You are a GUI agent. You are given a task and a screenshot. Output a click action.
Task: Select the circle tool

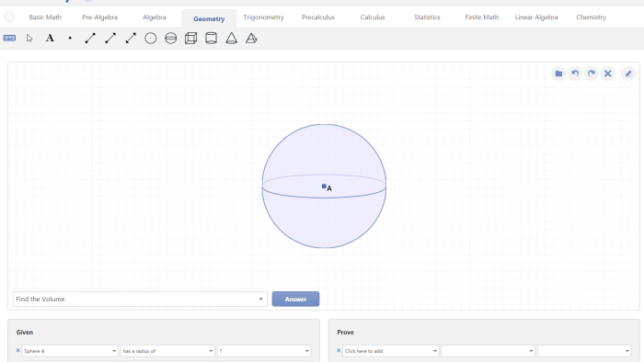[x=151, y=38]
